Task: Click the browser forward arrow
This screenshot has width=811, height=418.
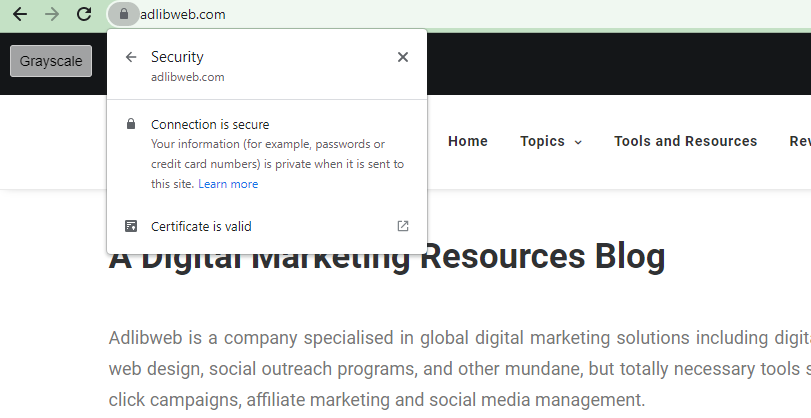Action: (x=52, y=14)
